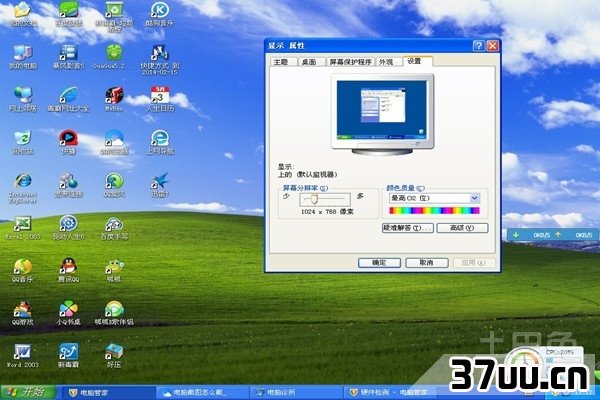Screen dimensions: 600x400
Task: Open 电脑诊所 taskbar item
Action: tap(296, 393)
